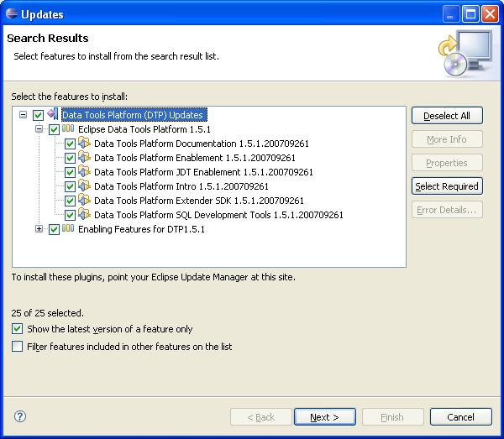The width and height of the screenshot is (504, 439).
Task: Uncheck Data Tools Platform Extender SDK checkbox
Action: point(70,201)
